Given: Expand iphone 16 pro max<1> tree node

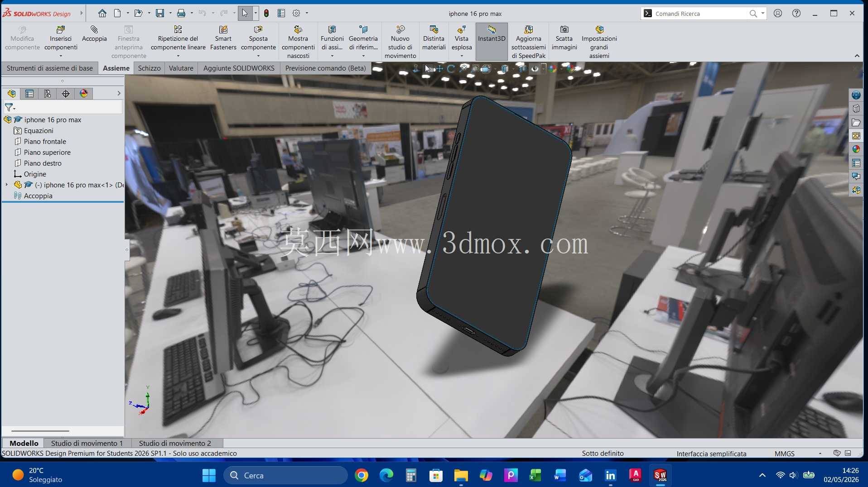Looking at the screenshot, I should 7,185.
